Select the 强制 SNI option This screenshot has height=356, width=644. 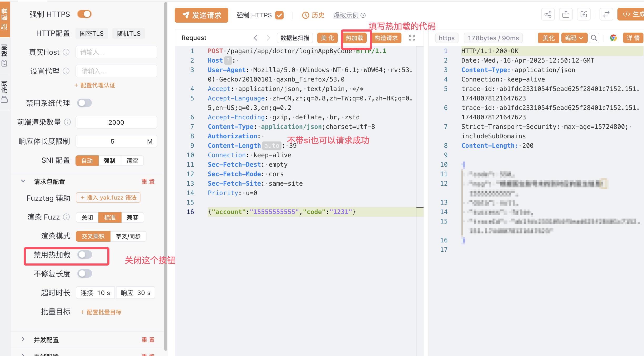109,161
